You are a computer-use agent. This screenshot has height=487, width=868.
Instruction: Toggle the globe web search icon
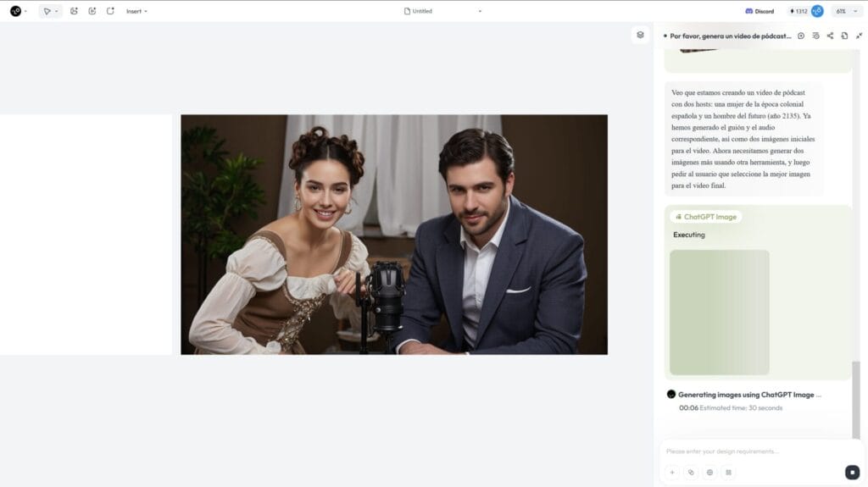(x=709, y=473)
